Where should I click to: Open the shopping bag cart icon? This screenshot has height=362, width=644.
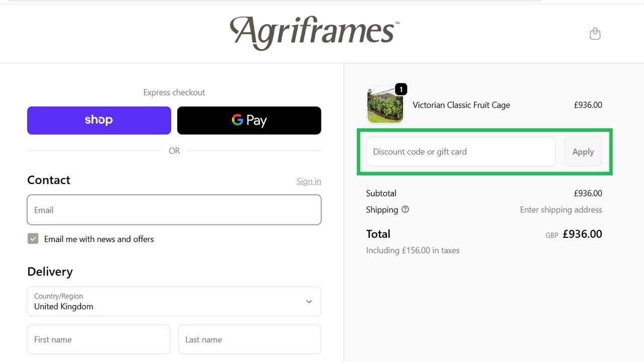[x=595, y=34]
